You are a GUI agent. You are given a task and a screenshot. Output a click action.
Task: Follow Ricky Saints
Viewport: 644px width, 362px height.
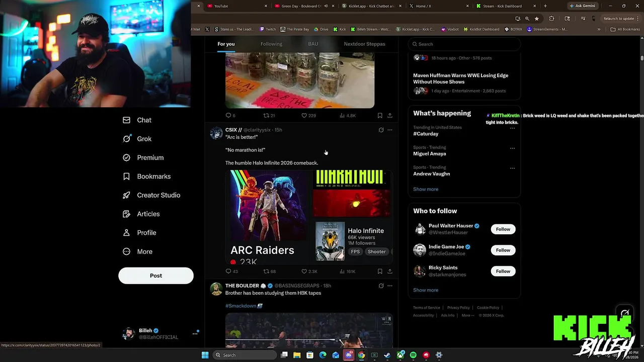click(503, 271)
